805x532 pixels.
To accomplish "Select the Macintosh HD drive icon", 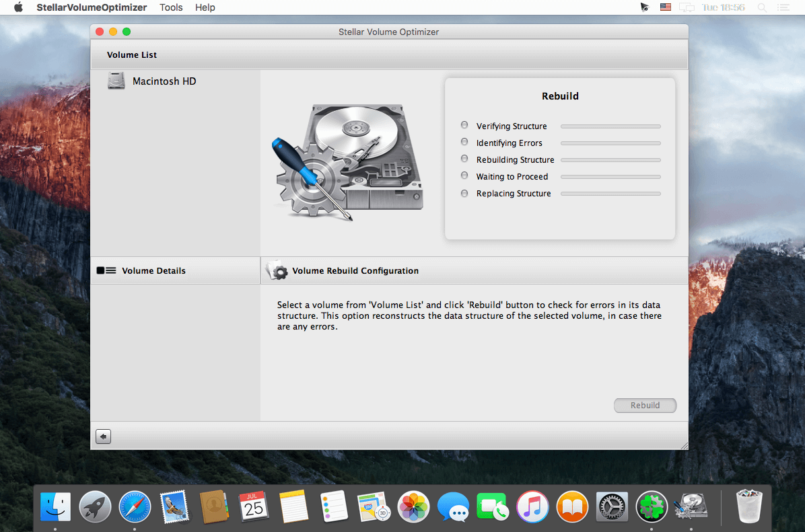I will pyautogui.click(x=116, y=81).
